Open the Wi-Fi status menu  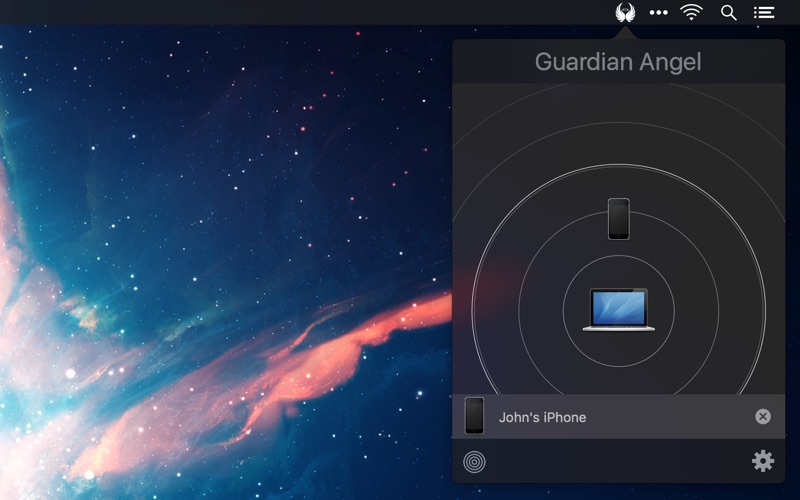pos(691,12)
